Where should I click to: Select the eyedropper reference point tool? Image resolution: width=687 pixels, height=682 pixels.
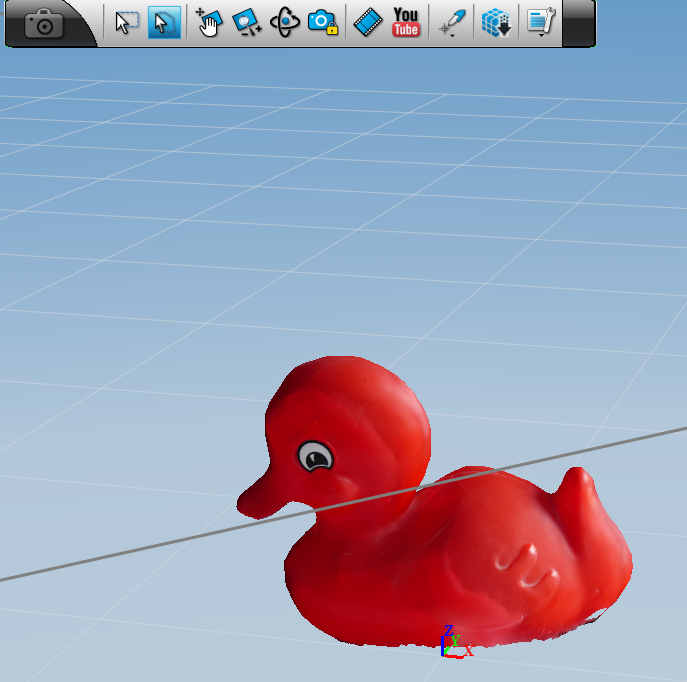point(452,21)
